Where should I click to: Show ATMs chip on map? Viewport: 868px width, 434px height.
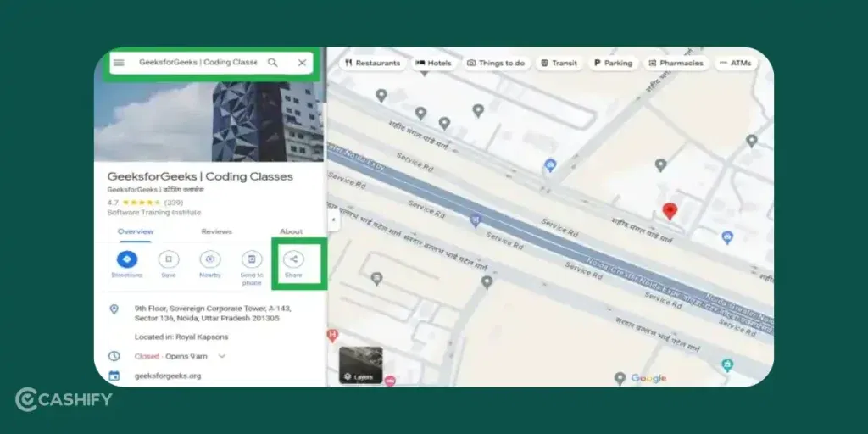(736, 63)
